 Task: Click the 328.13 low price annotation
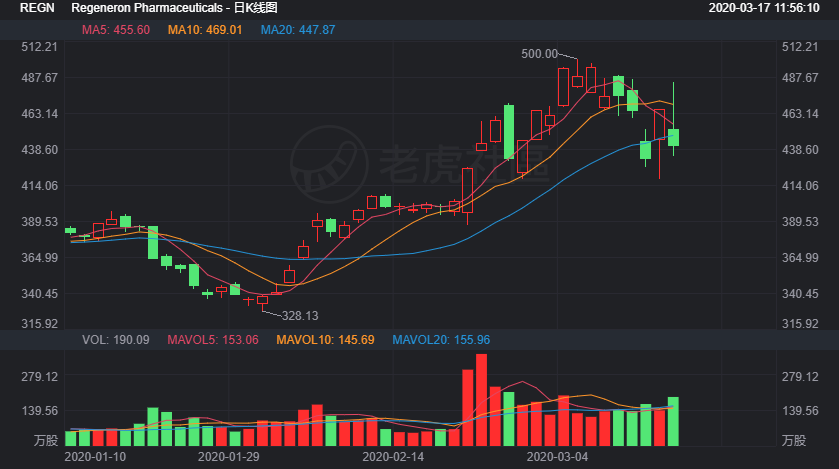[x=300, y=316]
